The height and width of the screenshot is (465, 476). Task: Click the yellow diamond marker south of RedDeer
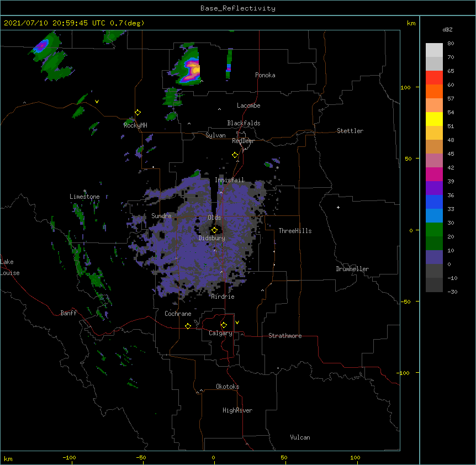[x=235, y=155]
